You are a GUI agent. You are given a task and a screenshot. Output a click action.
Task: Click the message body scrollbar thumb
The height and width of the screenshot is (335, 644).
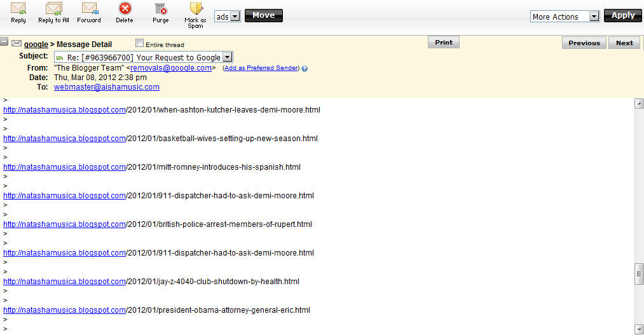639,274
